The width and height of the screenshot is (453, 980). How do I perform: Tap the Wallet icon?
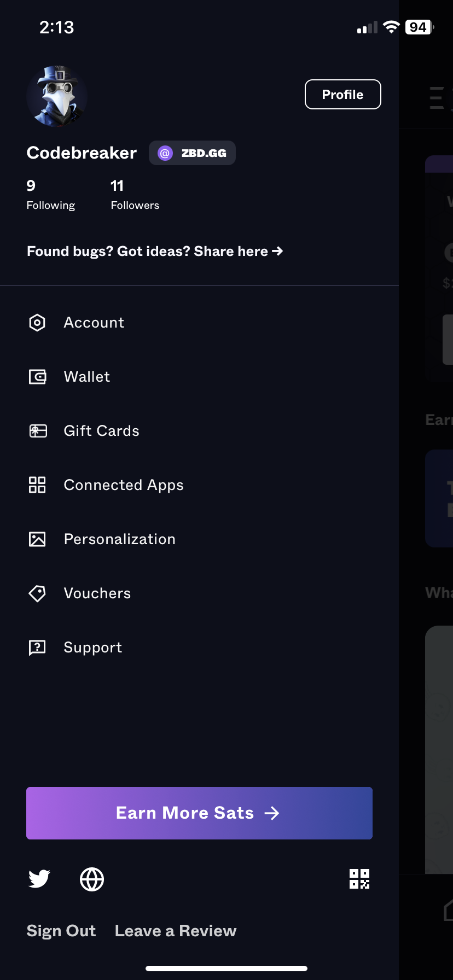(x=37, y=377)
